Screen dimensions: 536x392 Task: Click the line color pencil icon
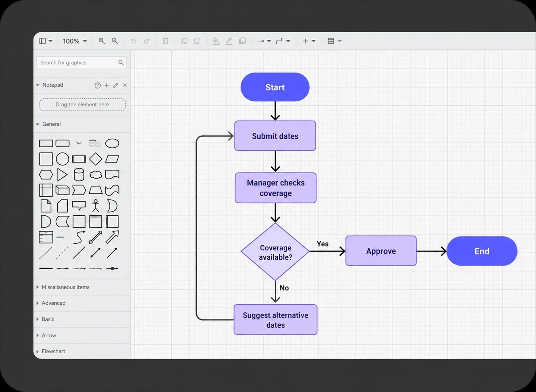[229, 41]
